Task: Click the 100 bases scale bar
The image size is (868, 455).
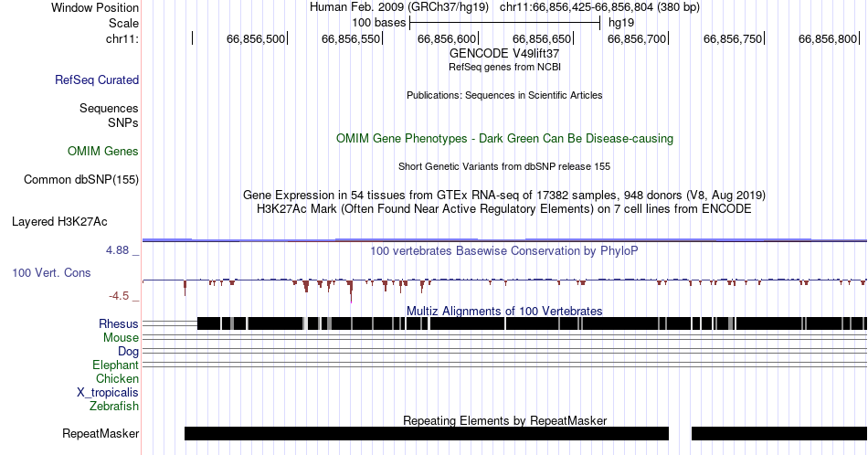Action: (x=505, y=23)
